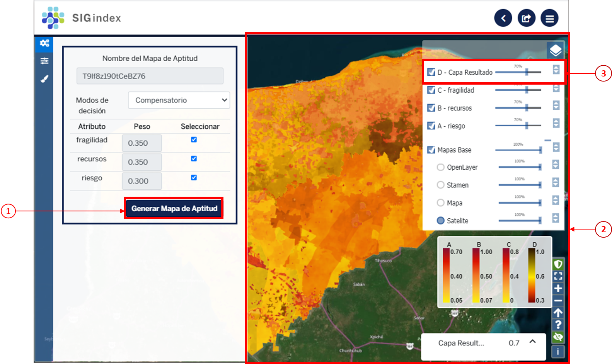Image resolution: width=612 pixels, height=364 pixels.
Task: Open the Modos de decisión dropdown
Action: (179, 100)
